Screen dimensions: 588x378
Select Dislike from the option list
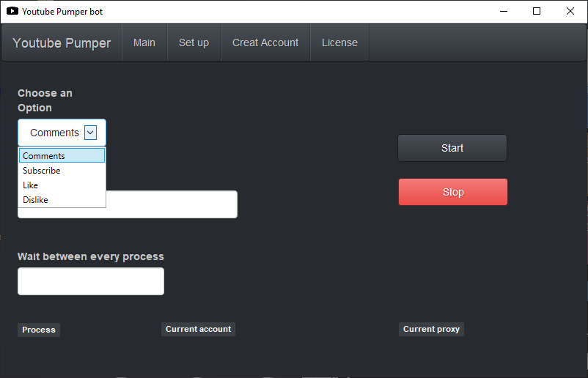[62, 200]
